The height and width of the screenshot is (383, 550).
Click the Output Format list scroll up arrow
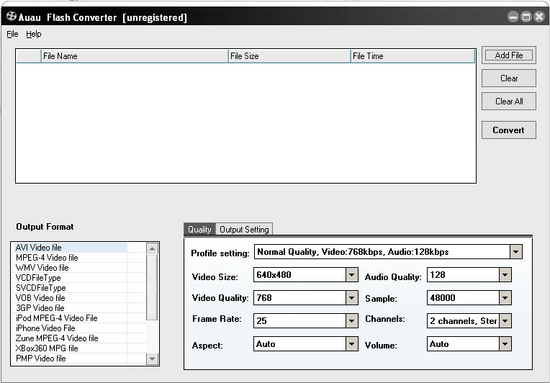coord(152,249)
